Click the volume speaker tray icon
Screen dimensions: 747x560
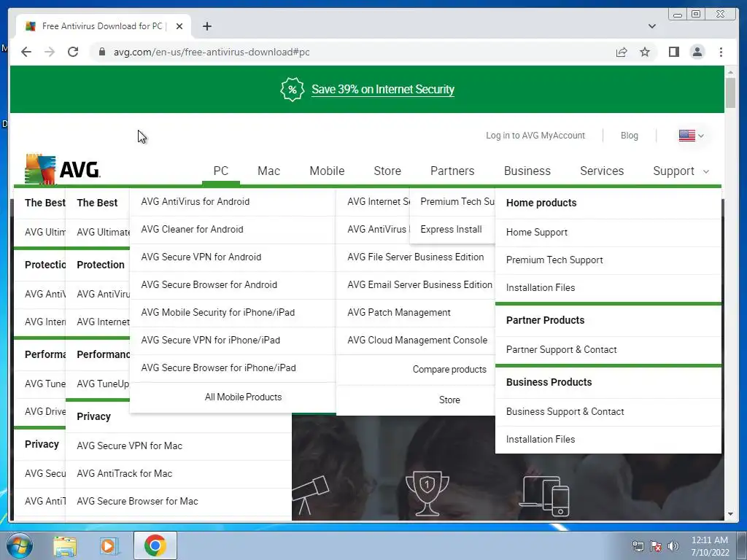pyautogui.click(x=673, y=546)
